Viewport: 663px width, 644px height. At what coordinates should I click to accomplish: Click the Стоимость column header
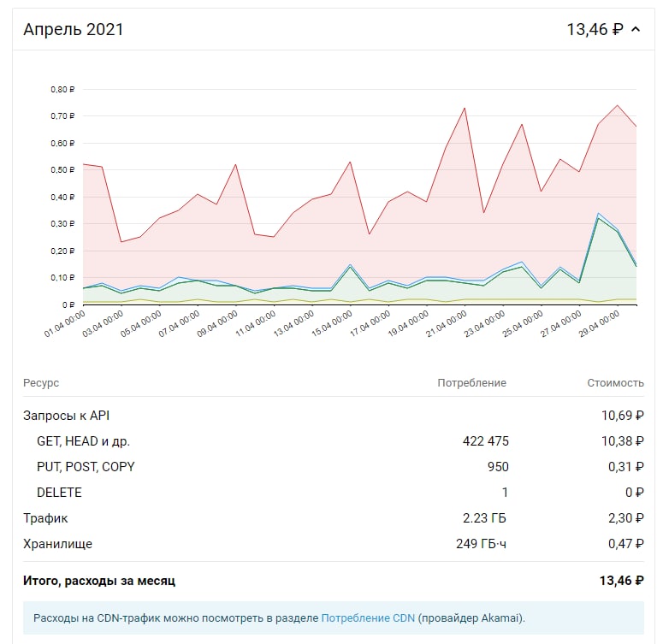(x=614, y=383)
